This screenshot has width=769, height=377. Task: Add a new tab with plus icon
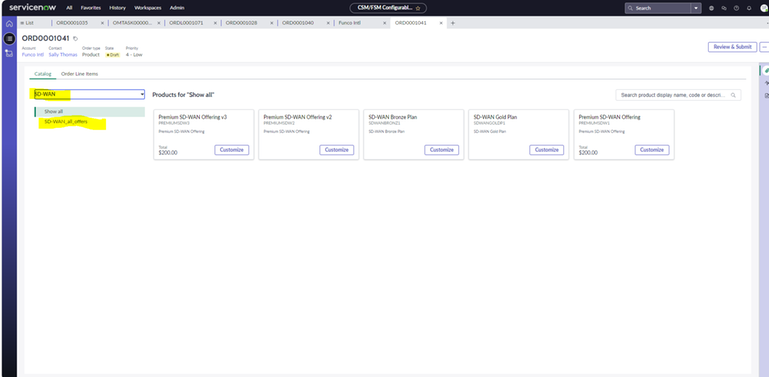(452, 23)
